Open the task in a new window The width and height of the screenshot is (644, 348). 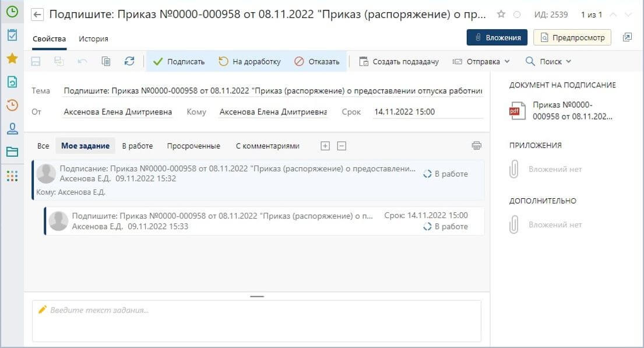(x=627, y=37)
